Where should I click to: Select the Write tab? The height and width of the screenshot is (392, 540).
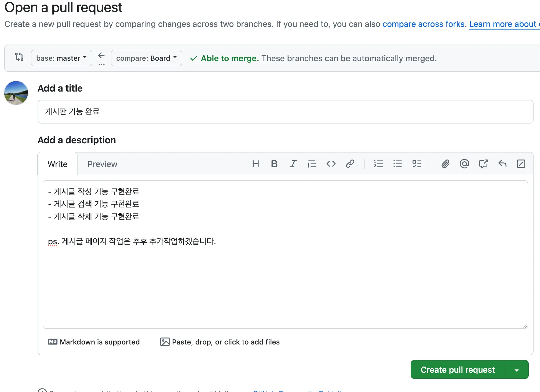coord(57,164)
